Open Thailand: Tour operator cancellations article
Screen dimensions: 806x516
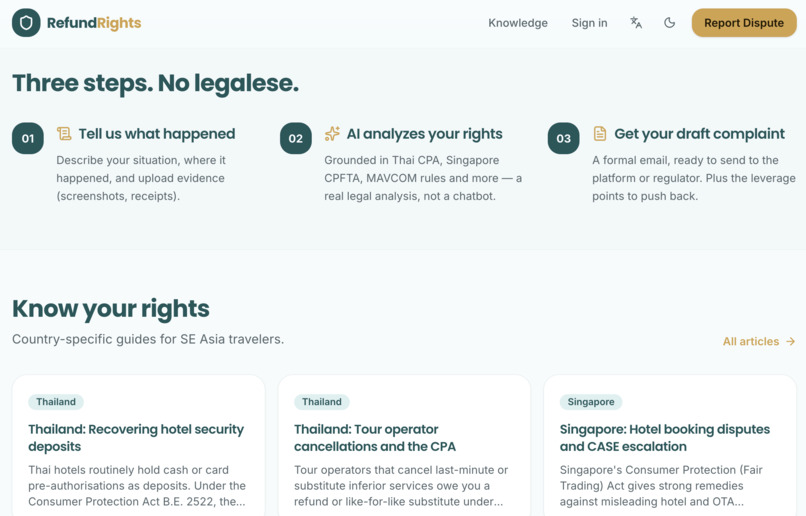pos(375,437)
